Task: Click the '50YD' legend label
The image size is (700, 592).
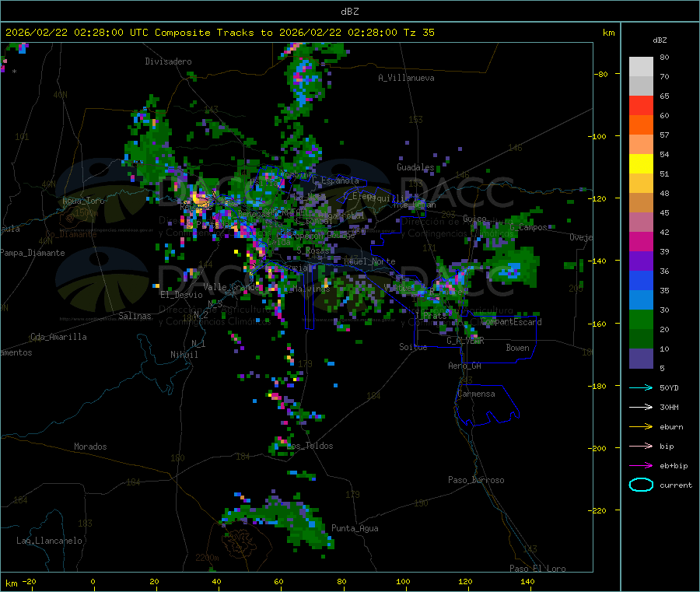Action: coord(669,387)
